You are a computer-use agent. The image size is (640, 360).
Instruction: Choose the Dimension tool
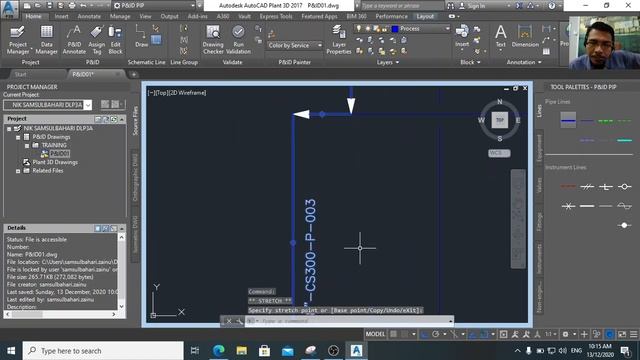pos(525,36)
